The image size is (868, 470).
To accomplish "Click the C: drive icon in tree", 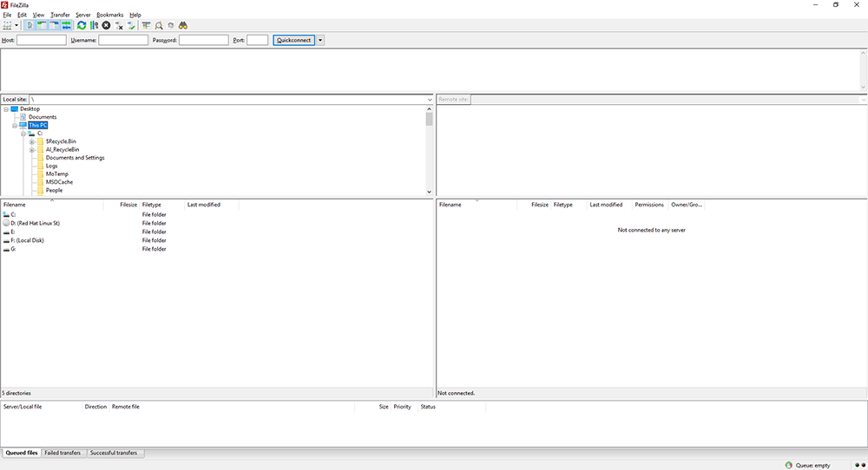I will pos(31,134).
